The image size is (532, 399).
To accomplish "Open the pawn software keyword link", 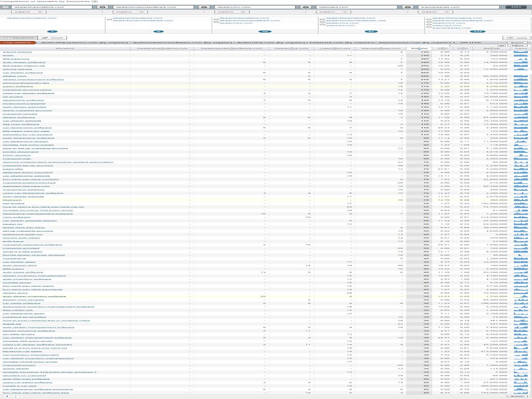I will pyautogui.click(x=18, y=86).
